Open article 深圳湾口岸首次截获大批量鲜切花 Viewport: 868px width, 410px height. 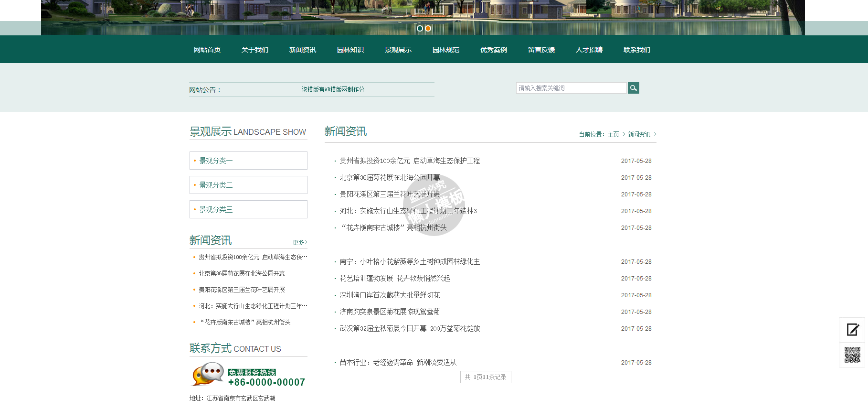click(390, 295)
